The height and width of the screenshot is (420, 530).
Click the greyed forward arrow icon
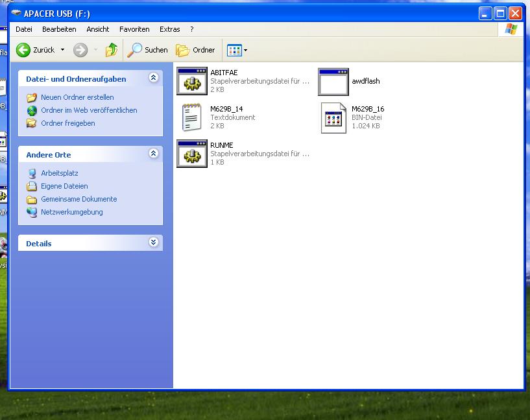(80, 50)
